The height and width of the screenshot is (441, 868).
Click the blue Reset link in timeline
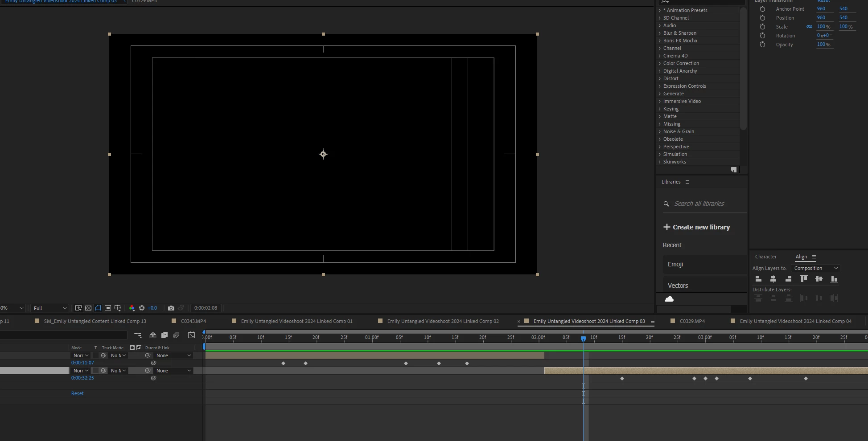tap(77, 393)
